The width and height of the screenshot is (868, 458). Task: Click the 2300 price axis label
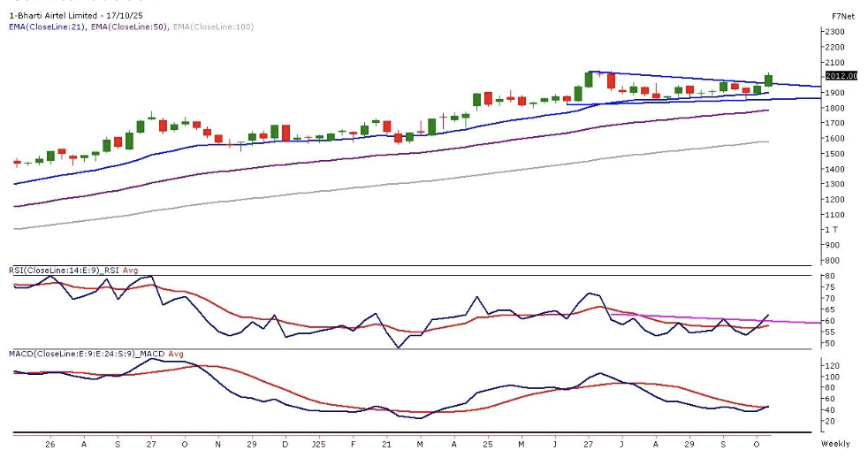click(x=835, y=32)
